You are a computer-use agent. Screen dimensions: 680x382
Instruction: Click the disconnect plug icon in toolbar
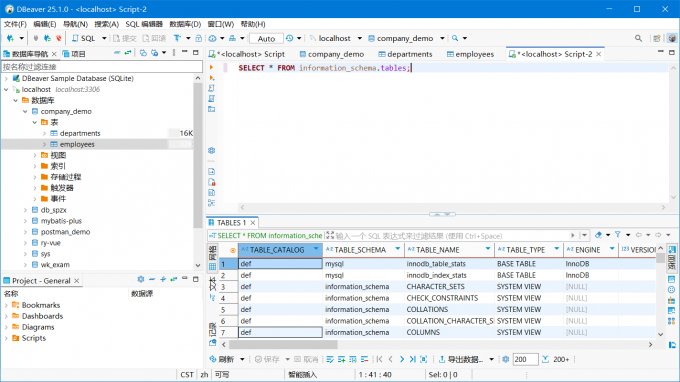coord(59,38)
